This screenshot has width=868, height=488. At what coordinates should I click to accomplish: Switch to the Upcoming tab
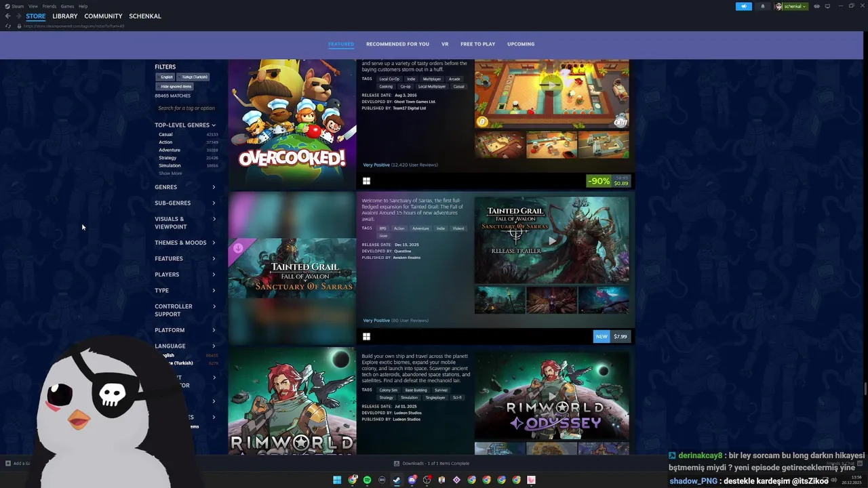[521, 44]
